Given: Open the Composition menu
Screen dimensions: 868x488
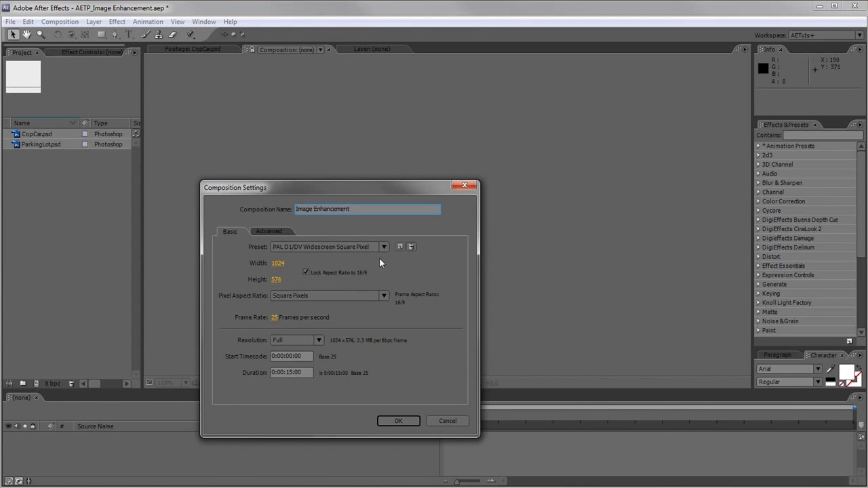Looking at the screenshot, I should click(x=60, y=22).
